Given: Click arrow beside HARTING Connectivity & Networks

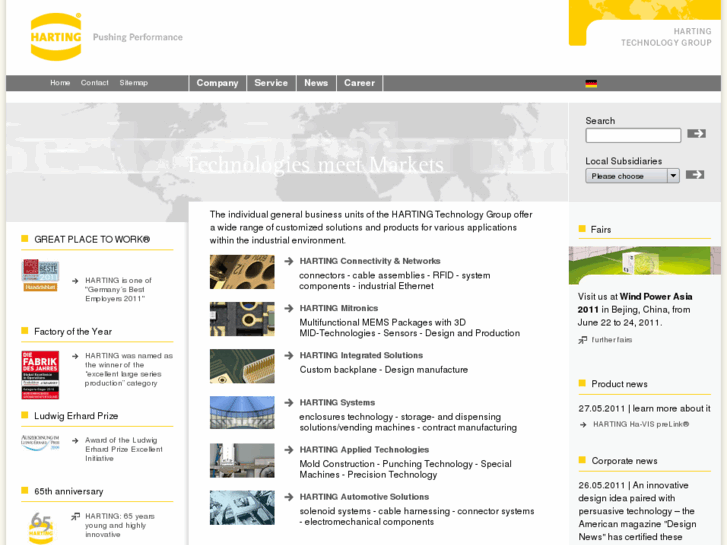Looking at the screenshot, I should (289, 261).
